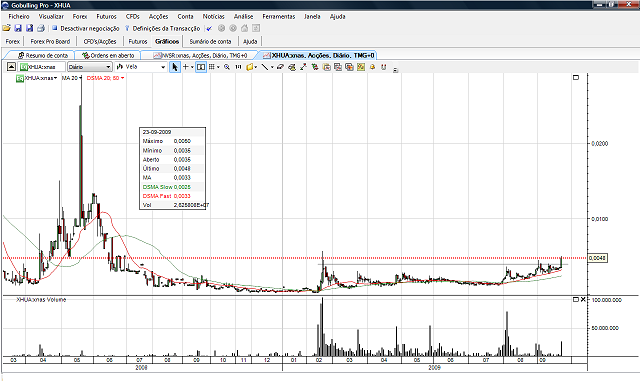Open the Diário timeframe dropdown
This screenshot has width=640, height=381.
[x=89, y=67]
